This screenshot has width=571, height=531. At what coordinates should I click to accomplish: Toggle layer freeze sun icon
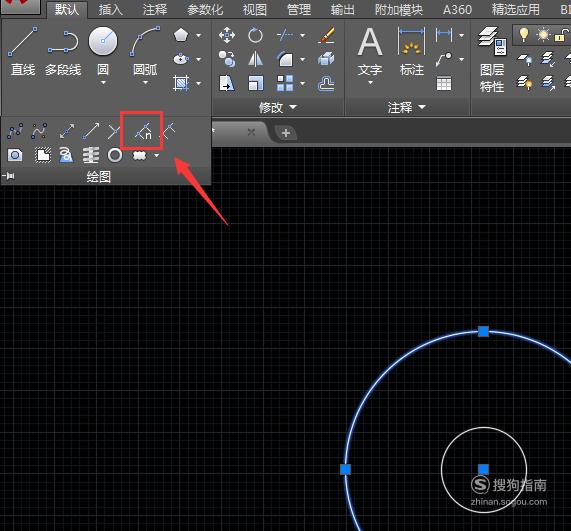[543, 35]
